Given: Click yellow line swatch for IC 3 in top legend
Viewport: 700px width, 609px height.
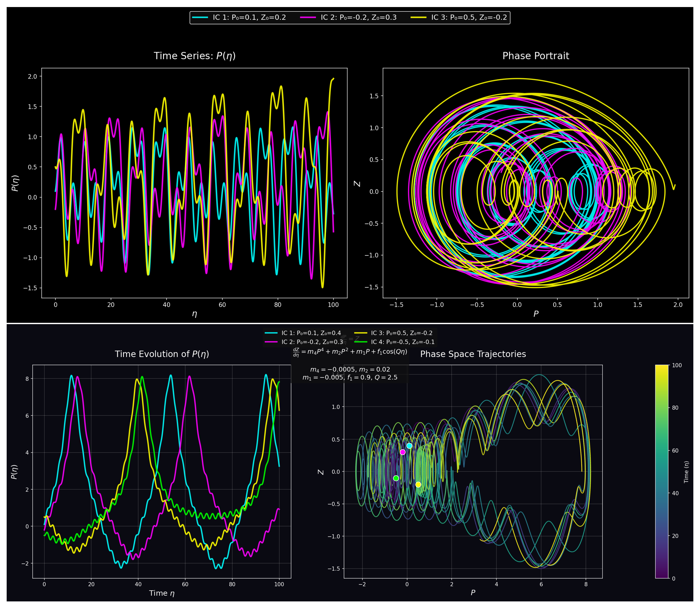Looking at the screenshot, I should click(418, 17).
